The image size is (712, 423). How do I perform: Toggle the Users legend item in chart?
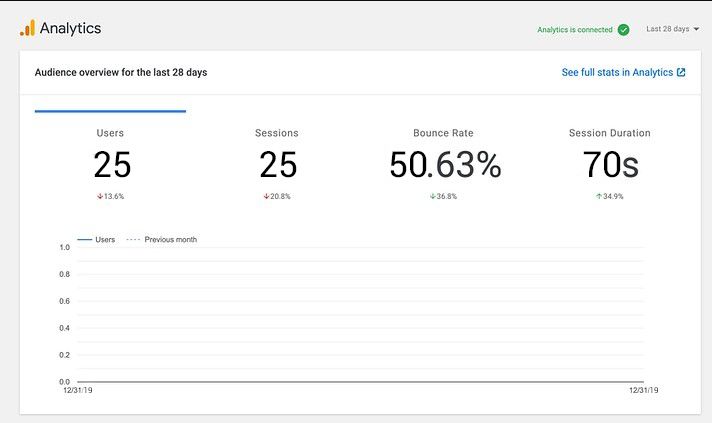pyautogui.click(x=96, y=240)
